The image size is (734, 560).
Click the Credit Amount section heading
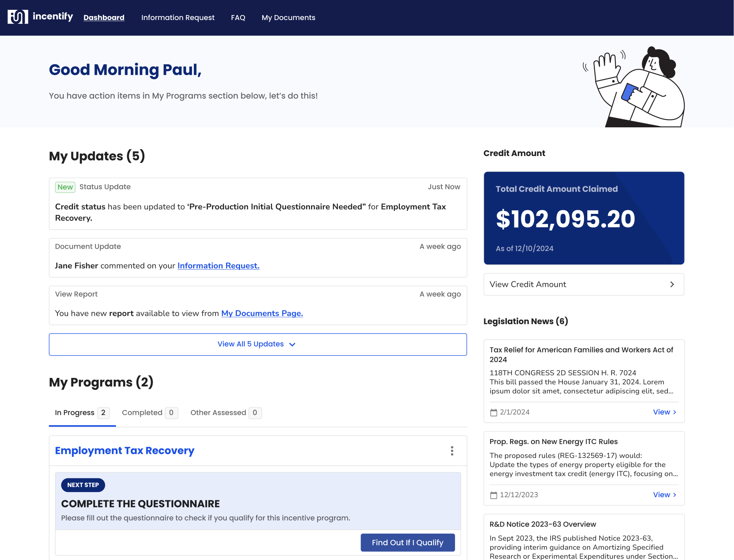514,153
